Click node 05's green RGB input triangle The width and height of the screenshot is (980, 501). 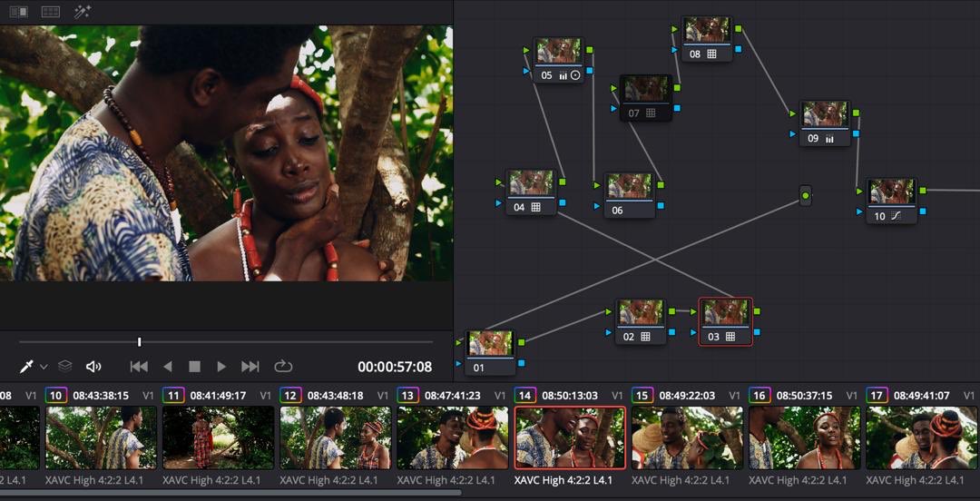click(526, 51)
